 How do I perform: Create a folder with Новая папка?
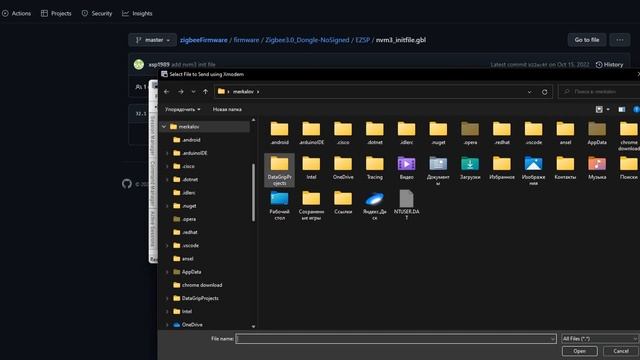[x=227, y=109]
